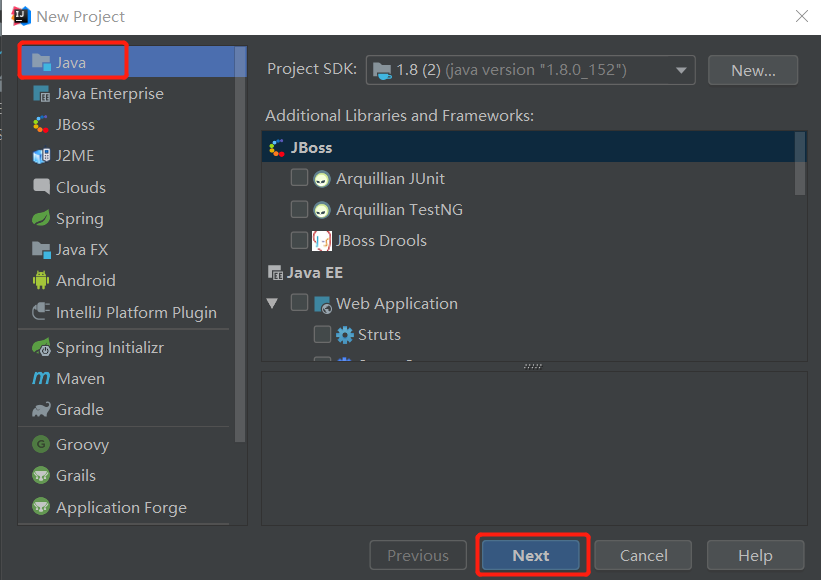Select the Android robot icon
821x580 pixels.
pyautogui.click(x=41, y=280)
